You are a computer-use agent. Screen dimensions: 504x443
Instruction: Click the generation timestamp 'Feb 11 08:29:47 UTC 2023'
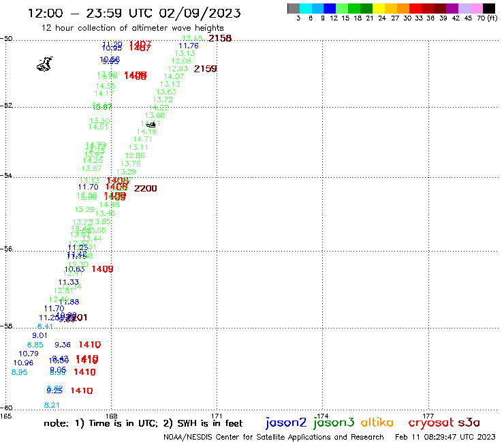[x=445, y=437]
